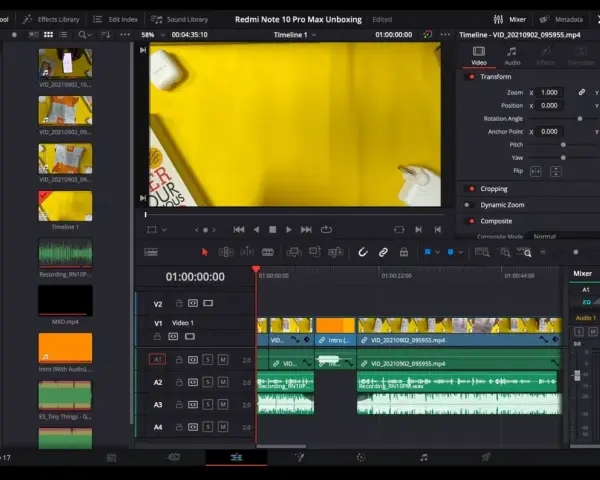
Task: Click the Overwrite Clip toolbar icon
Action: [315, 252]
